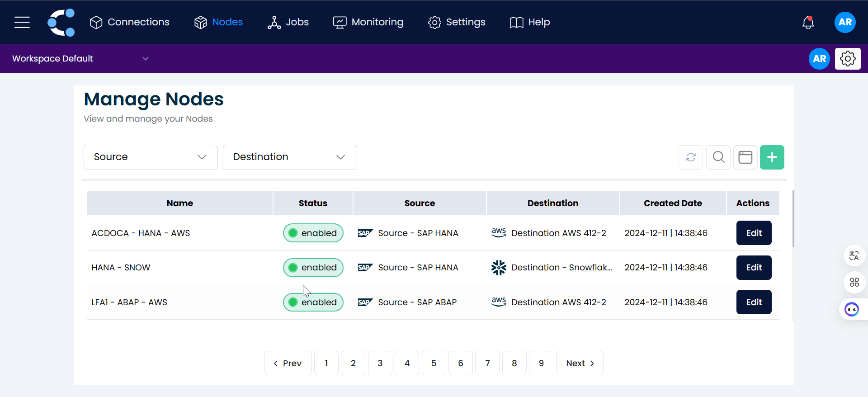Toggle enabled status for HANA - SNOW
The height and width of the screenshot is (397, 868).
pyautogui.click(x=313, y=268)
